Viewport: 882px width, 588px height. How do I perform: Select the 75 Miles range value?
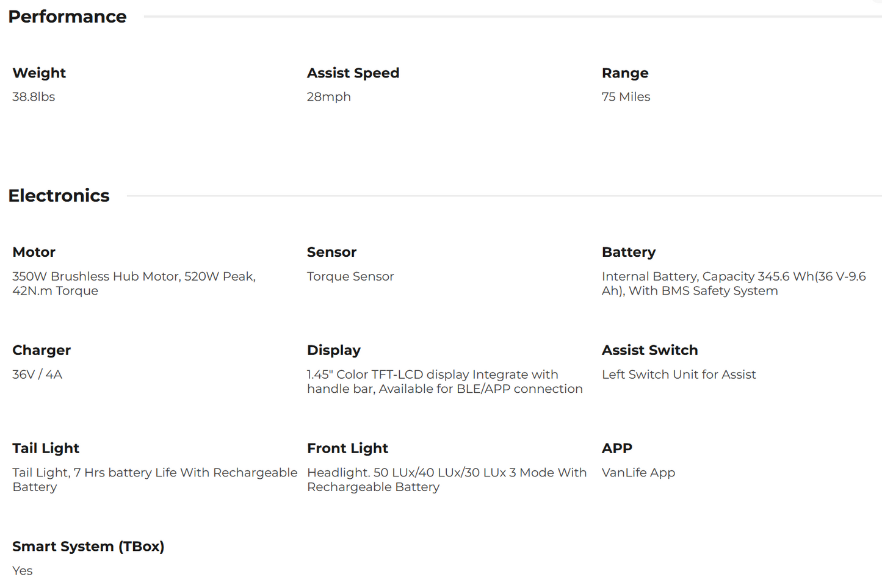coord(626,97)
